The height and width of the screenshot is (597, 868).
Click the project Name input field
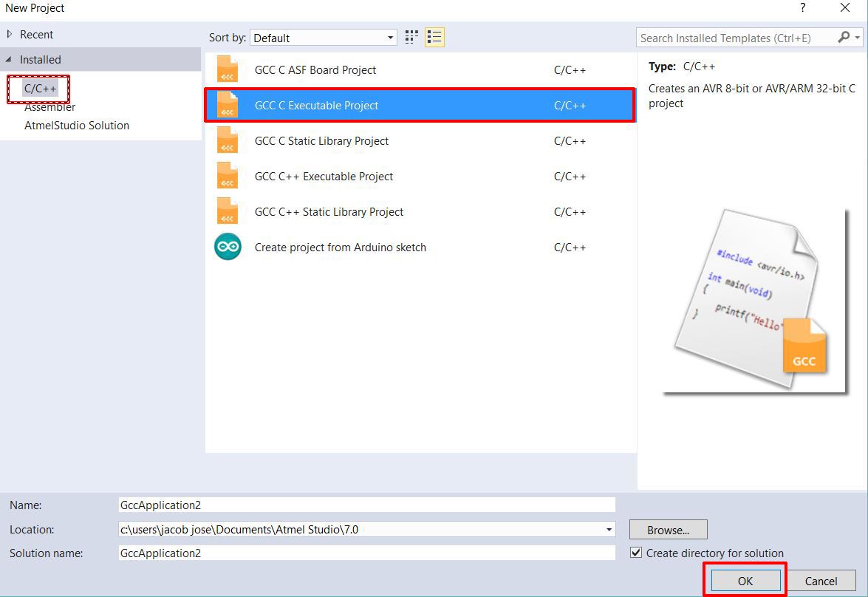(366, 505)
